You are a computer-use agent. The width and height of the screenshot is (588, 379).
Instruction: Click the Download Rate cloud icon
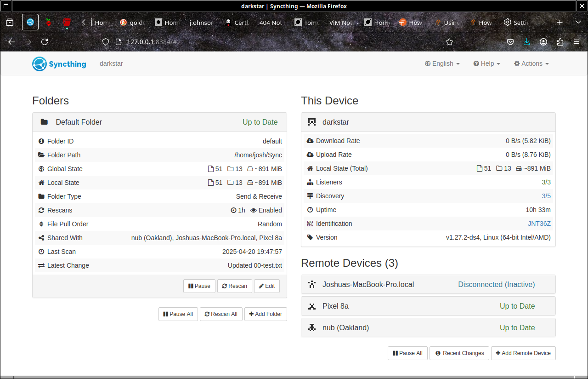pyautogui.click(x=310, y=141)
